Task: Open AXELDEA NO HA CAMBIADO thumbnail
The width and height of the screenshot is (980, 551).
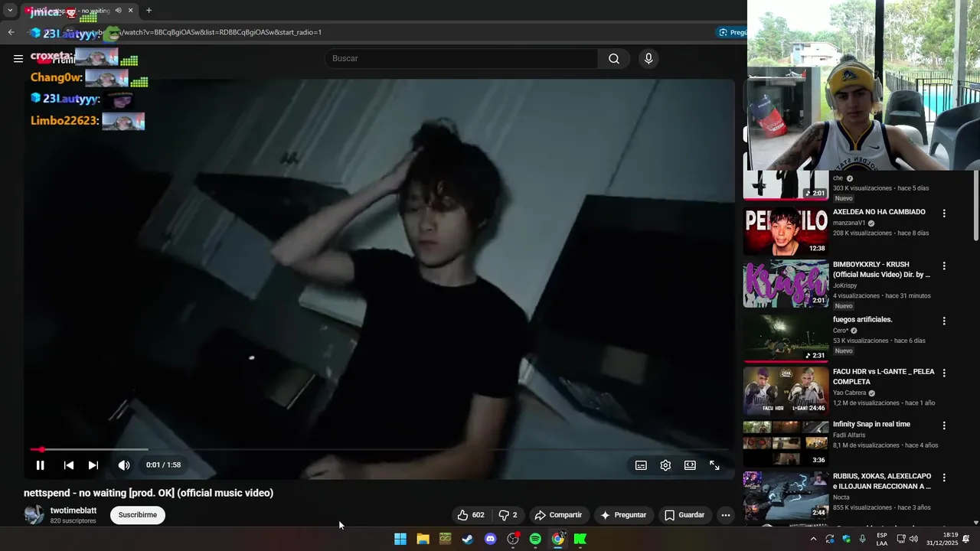Action: point(786,230)
